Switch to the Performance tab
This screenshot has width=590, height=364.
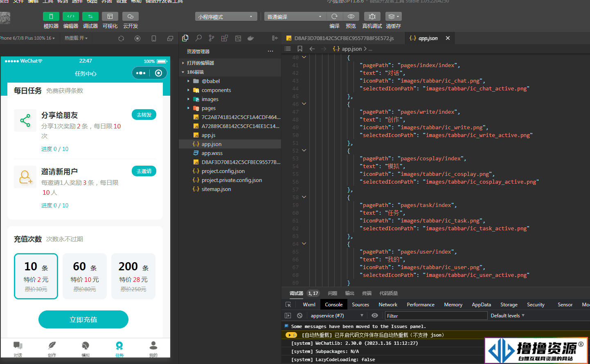[421, 305]
